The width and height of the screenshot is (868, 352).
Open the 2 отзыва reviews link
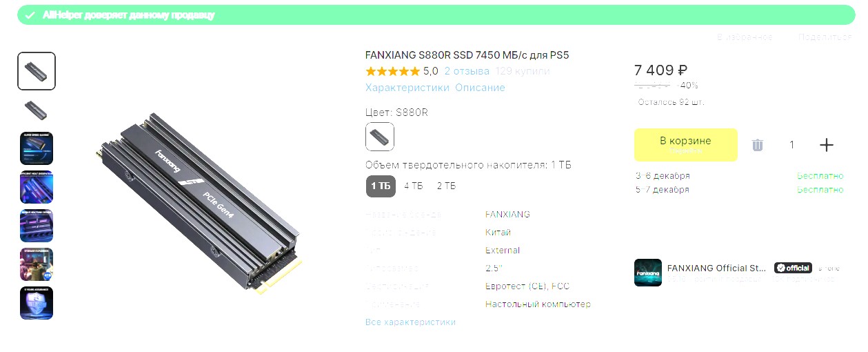click(467, 71)
